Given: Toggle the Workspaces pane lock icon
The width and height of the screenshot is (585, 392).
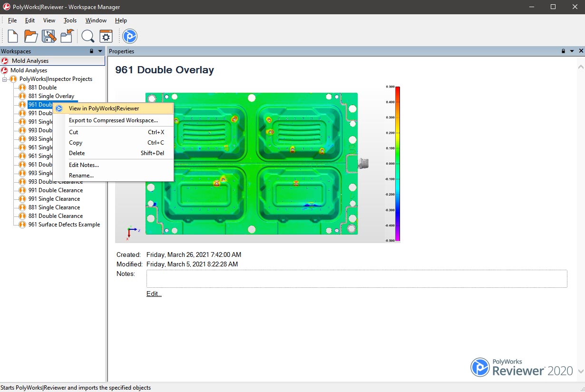Looking at the screenshot, I should click(92, 51).
